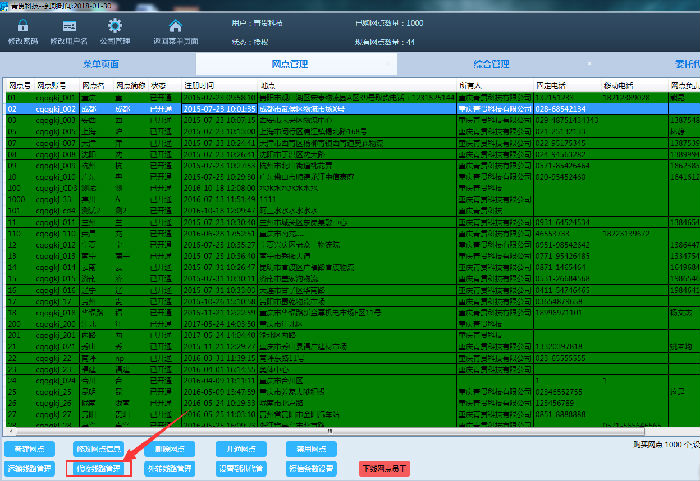The height and width of the screenshot is (481, 700).
Task: Click the 修改网点信息 button
Action: [x=99, y=450]
